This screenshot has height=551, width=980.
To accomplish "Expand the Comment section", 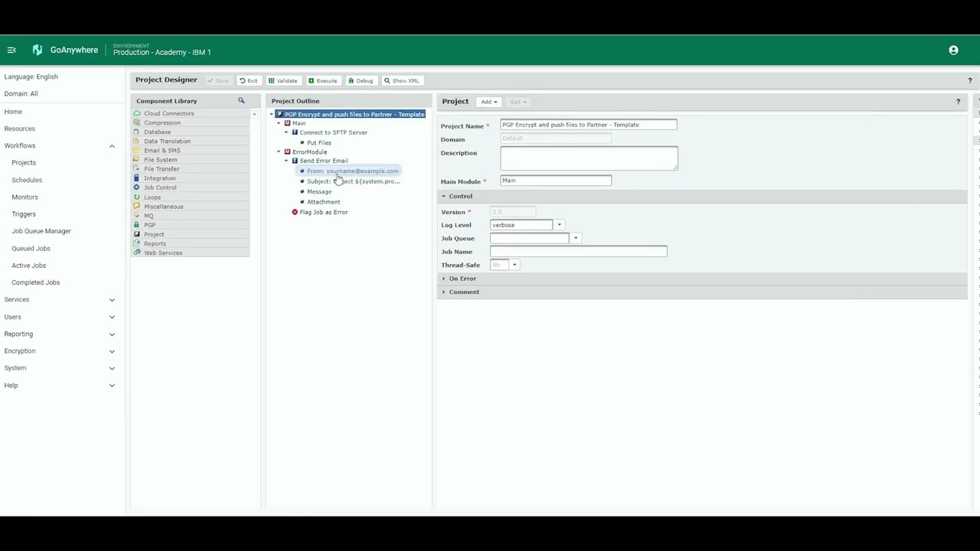I will coord(443,292).
